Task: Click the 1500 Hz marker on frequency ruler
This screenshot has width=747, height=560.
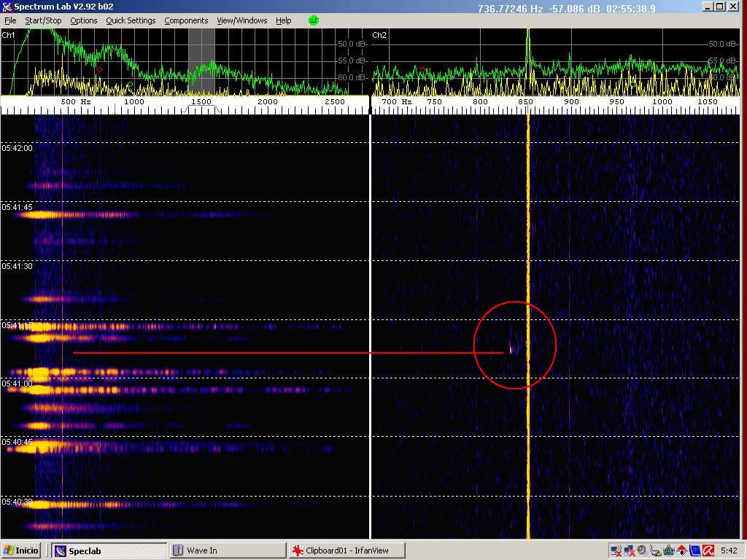Action: (201, 102)
